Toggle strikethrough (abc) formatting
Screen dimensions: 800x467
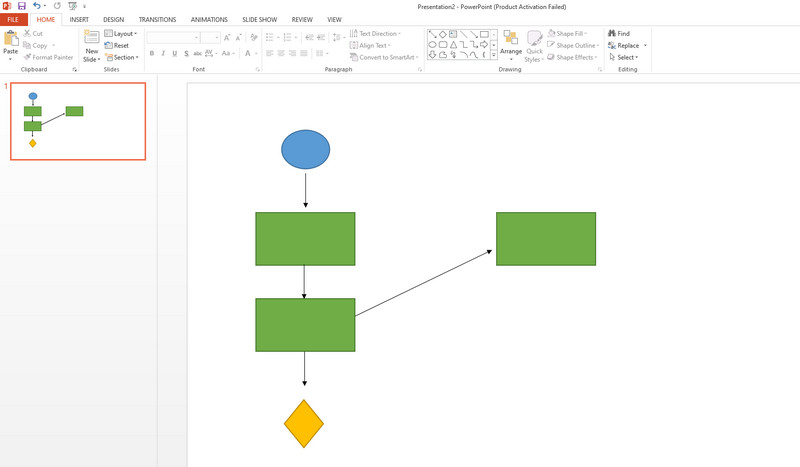[197, 53]
